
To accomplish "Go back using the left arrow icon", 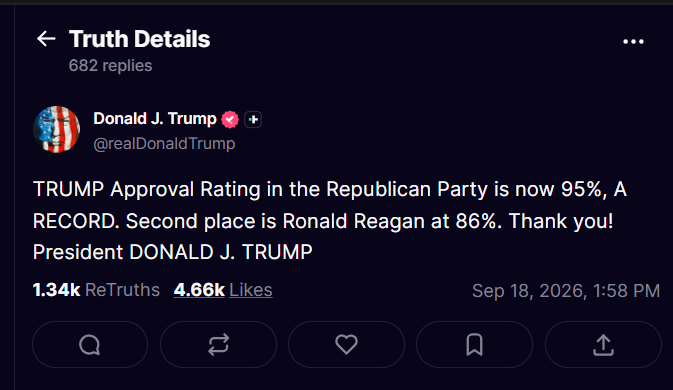I will pos(46,39).
